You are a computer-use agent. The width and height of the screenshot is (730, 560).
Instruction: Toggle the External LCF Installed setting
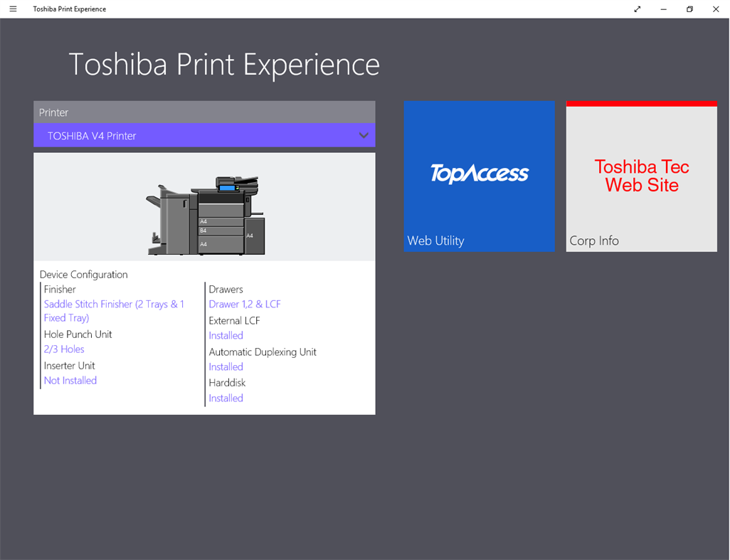(226, 335)
